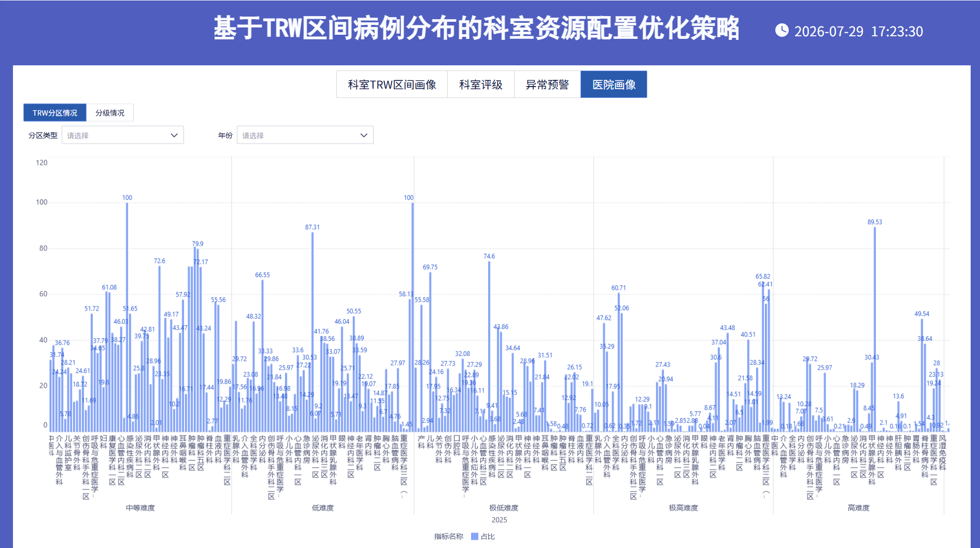Viewport: 980px width, 548px height.
Task: Switch to 科室评级 tab
Action: click(x=481, y=85)
